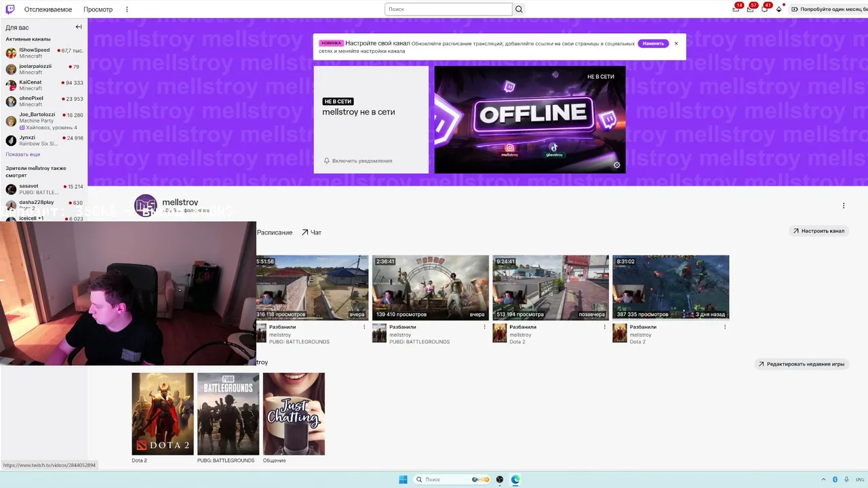Click the Изменить button in the banner

[x=653, y=43]
